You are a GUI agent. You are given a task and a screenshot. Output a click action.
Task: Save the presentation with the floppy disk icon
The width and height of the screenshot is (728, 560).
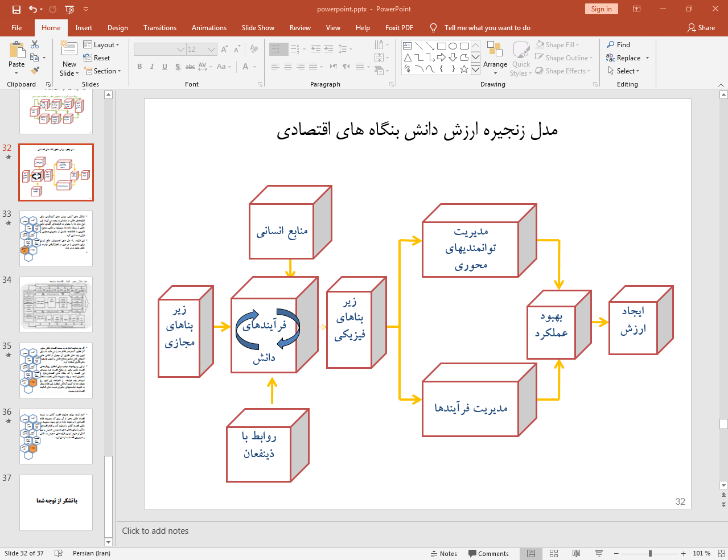pyautogui.click(x=16, y=9)
